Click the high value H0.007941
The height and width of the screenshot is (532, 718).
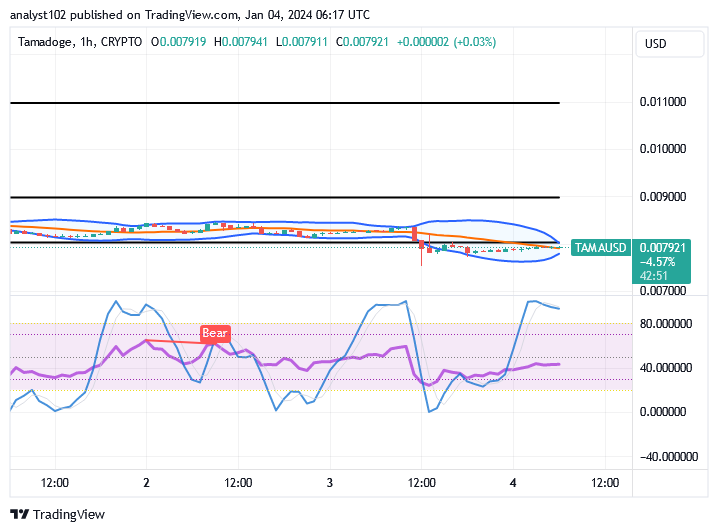[x=241, y=42]
